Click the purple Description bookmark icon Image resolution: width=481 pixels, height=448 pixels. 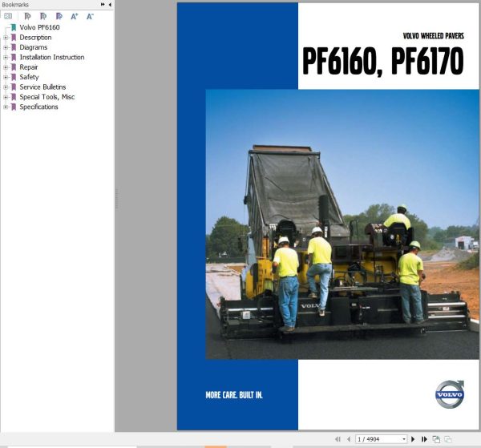pos(14,38)
